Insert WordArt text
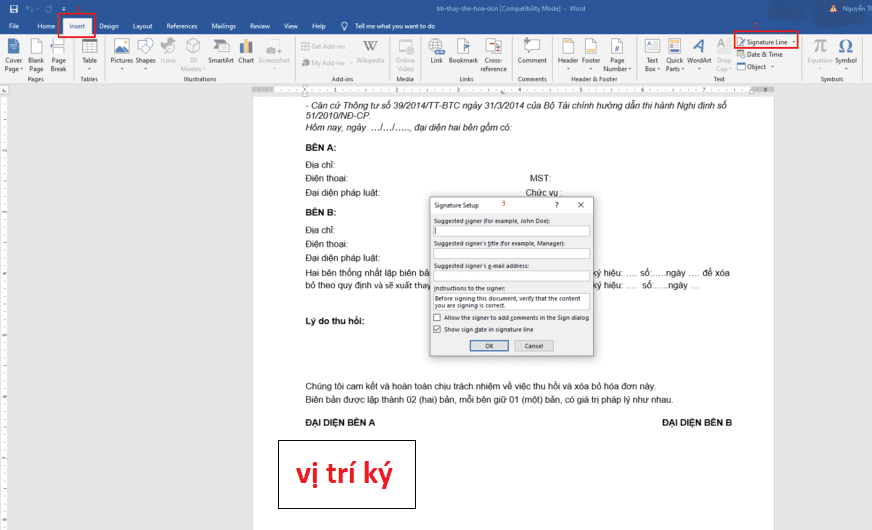The height and width of the screenshot is (530, 872). 699,56
